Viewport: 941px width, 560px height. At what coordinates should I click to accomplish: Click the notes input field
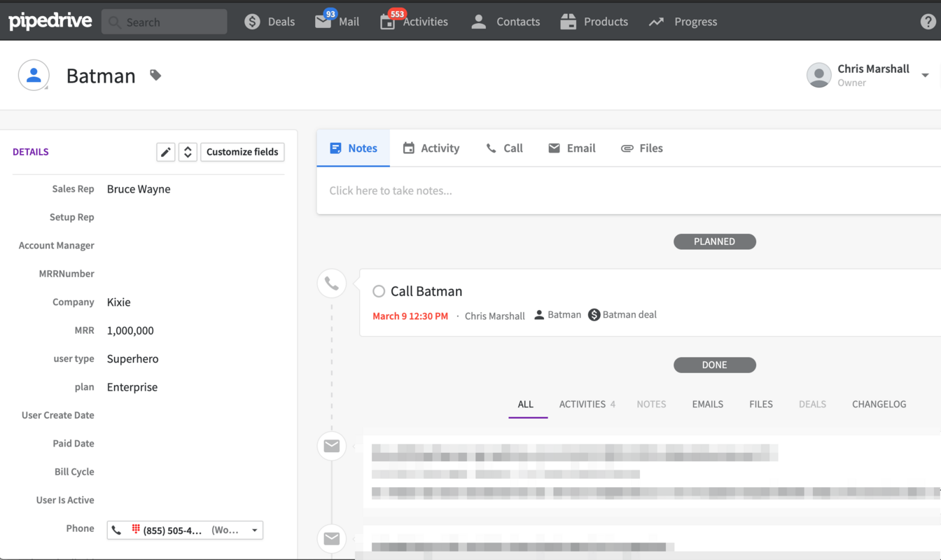(490, 190)
